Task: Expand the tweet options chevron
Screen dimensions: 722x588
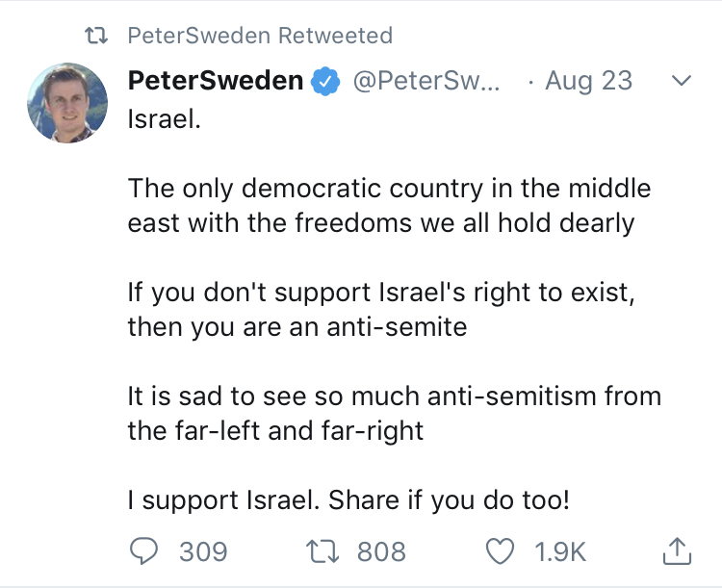Action: pos(681,82)
